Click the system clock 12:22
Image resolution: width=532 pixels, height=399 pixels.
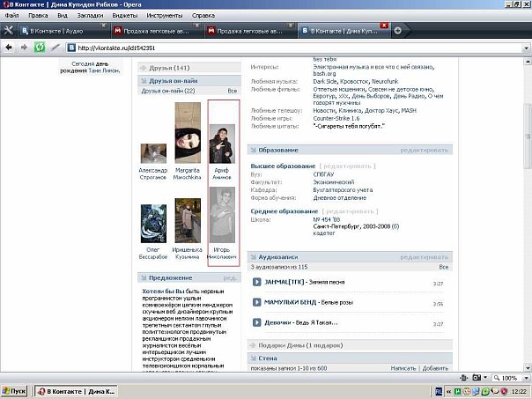(519, 392)
